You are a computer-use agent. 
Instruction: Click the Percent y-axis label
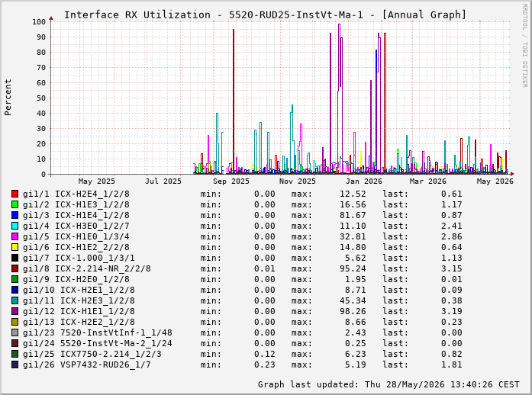pos(8,98)
